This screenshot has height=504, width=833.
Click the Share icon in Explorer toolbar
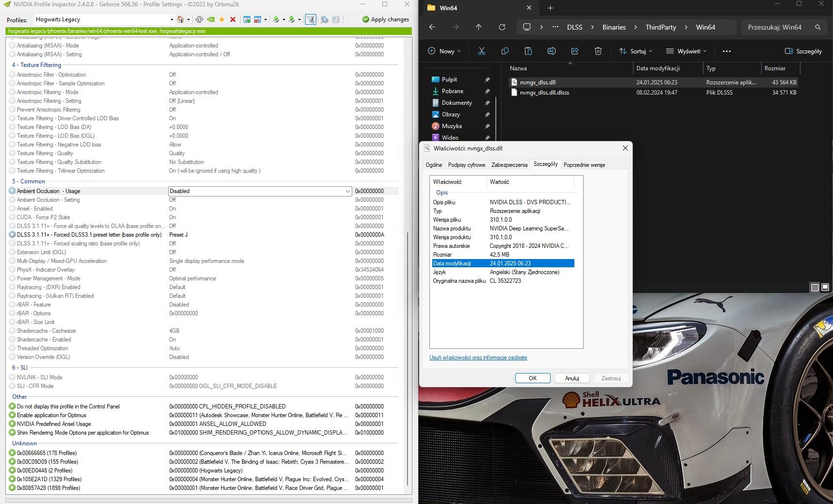575,51
